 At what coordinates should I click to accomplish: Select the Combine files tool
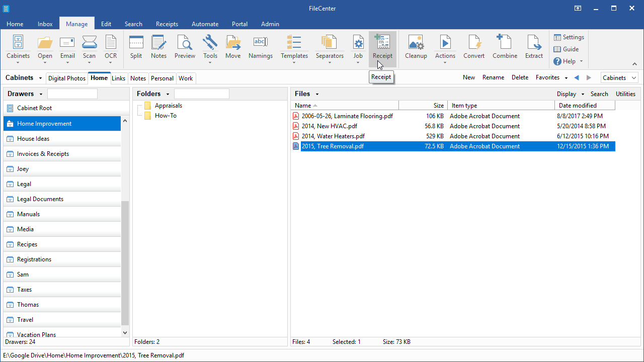point(505,47)
